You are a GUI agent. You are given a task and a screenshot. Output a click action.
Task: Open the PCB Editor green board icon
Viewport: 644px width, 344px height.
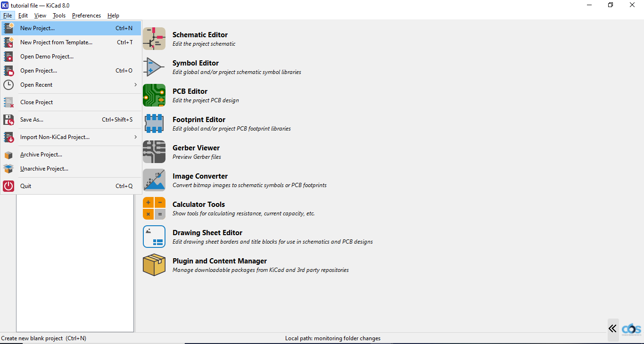(154, 95)
